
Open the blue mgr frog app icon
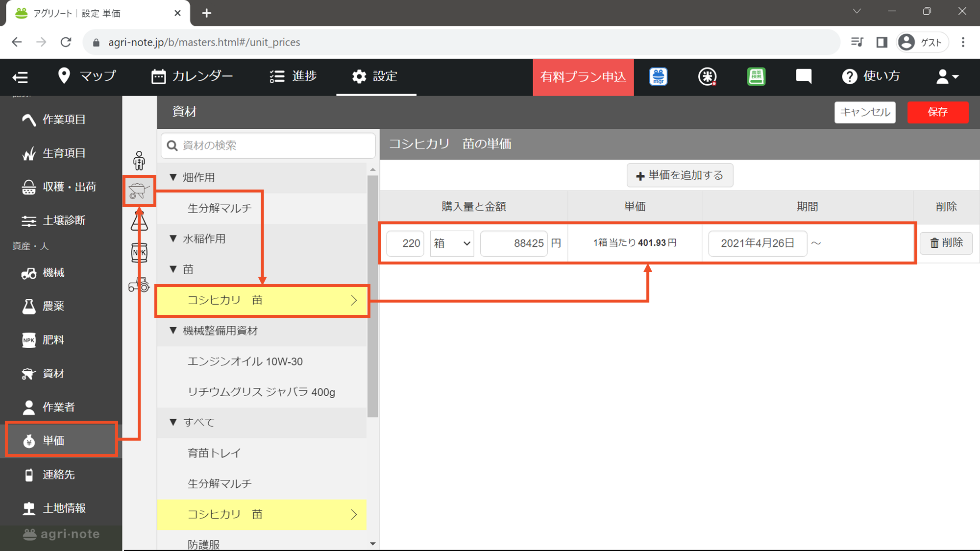click(659, 76)
